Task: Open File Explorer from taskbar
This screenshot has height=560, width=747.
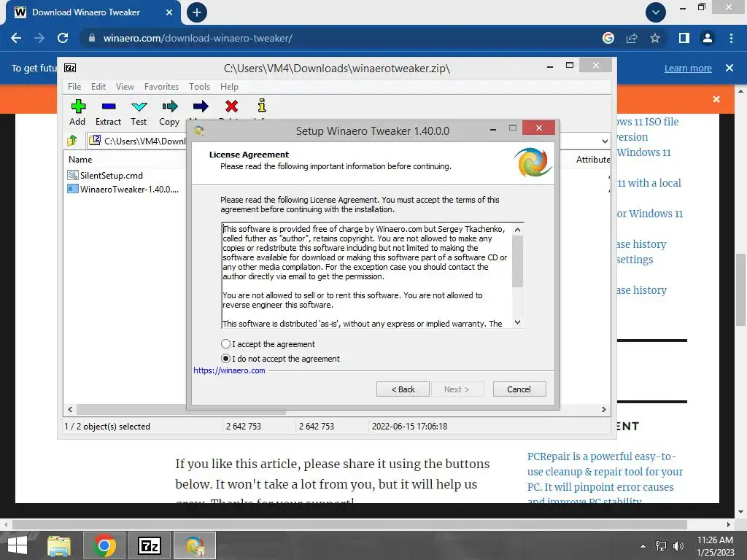Action: tap(59, 545)
